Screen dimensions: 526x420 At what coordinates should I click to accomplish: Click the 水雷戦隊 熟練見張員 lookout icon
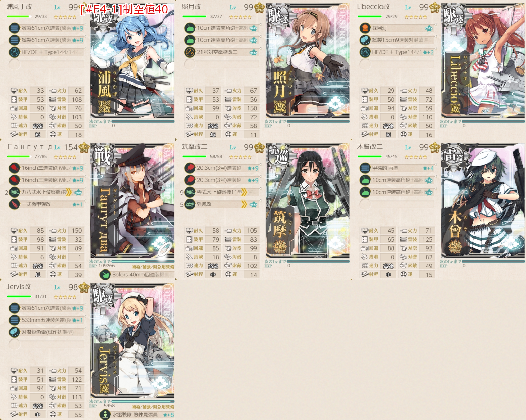pyautogui.click(x=105, y=415)
